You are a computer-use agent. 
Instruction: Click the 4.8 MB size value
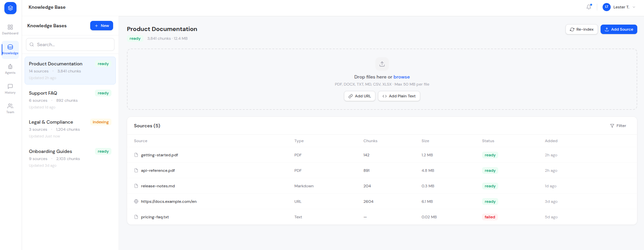coord(428,170)
